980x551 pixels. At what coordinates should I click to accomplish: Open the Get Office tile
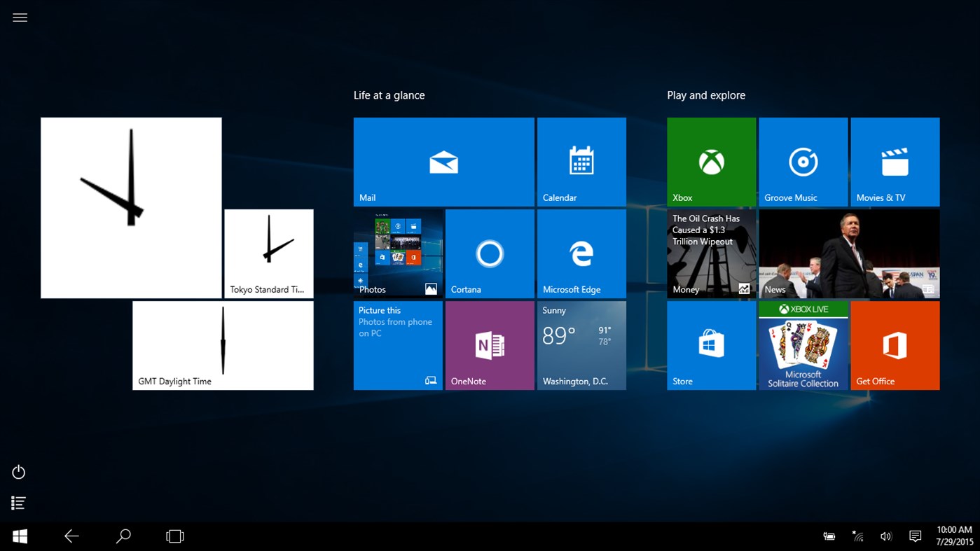[x=895, y=344]
